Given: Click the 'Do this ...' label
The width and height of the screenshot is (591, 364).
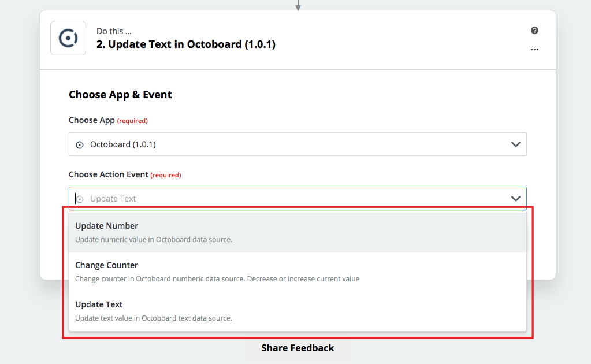Looking at the screenshot, I should coord(114,31).
